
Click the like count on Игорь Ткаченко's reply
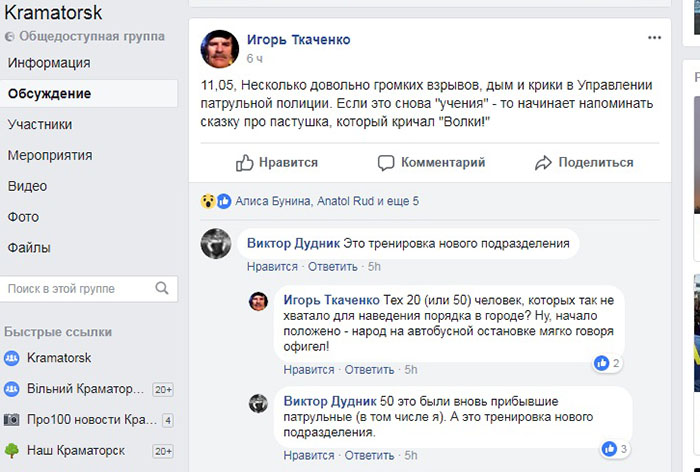click(x=609, y=363)
